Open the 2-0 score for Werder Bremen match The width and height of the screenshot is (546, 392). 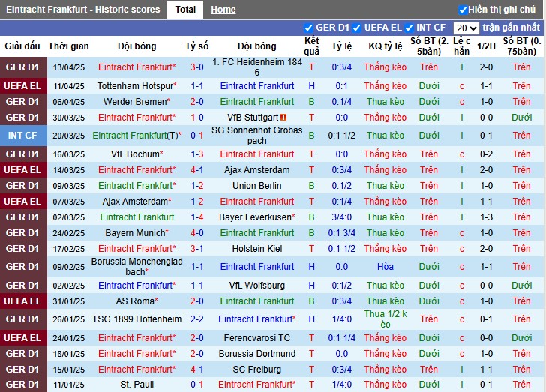point(196,102)
